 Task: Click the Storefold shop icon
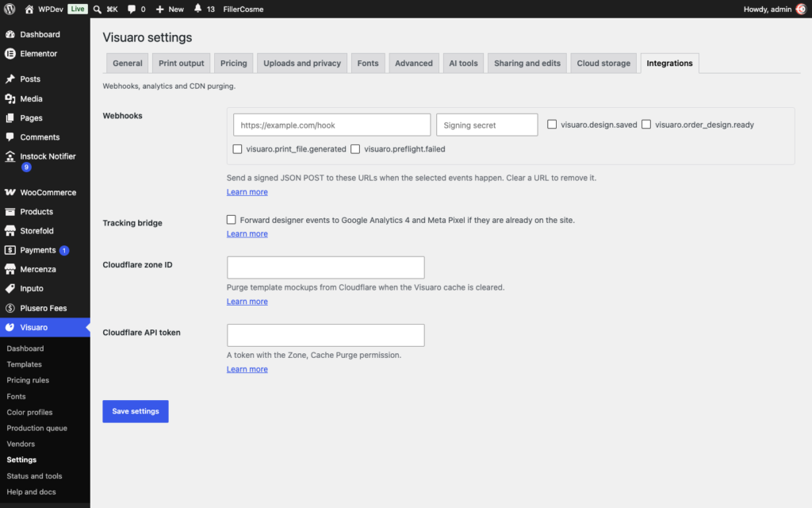10,231
